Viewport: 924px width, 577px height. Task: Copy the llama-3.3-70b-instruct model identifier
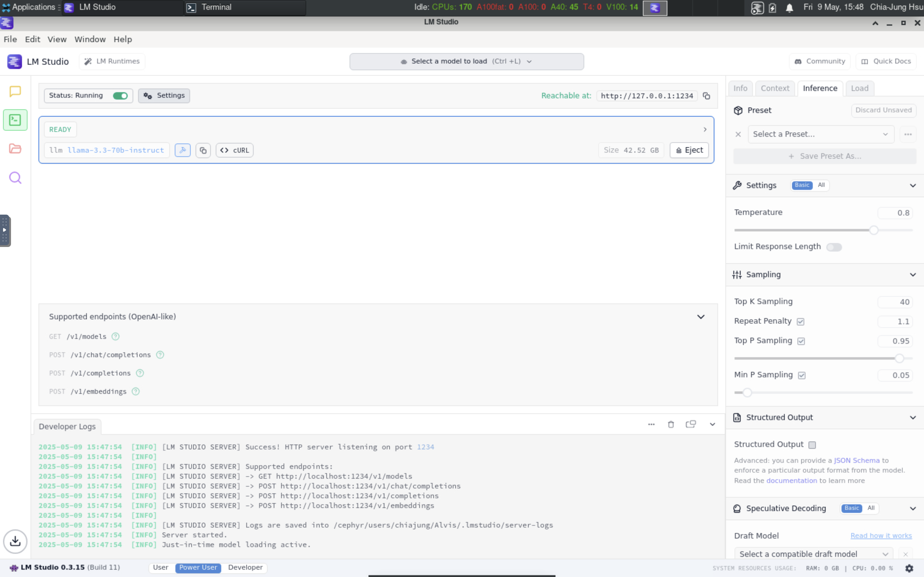click(x=203, y=150)
